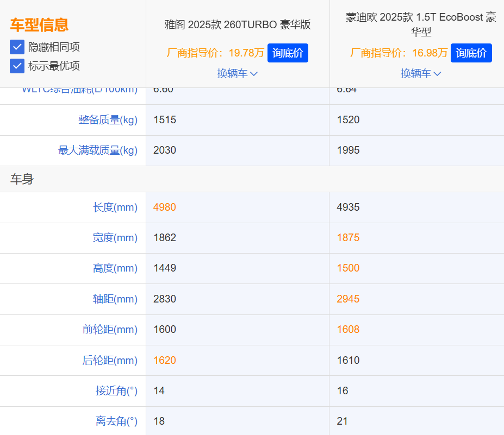Select approach angle value 14
Screen dimensions: 504x435
159,391
